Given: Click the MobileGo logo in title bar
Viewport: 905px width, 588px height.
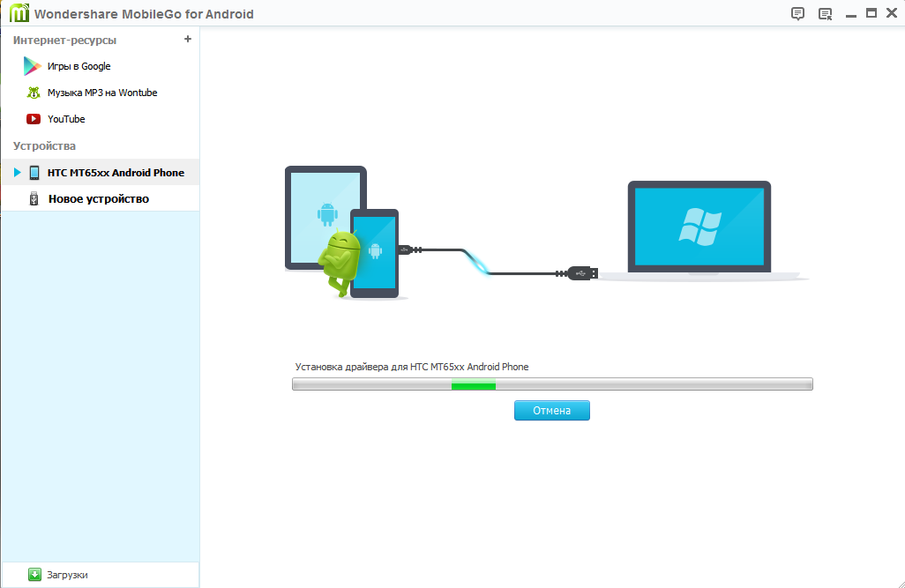Looking at the screenshot, I should tap(18, 13).
